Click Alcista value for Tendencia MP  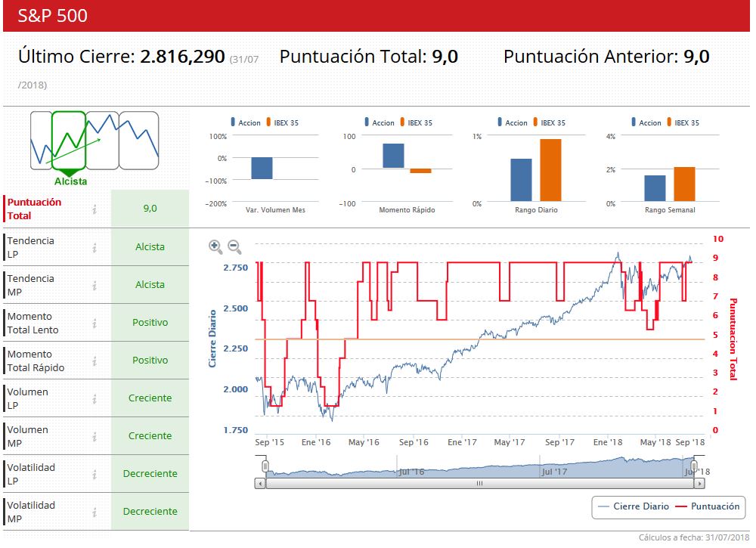[150, 285]
